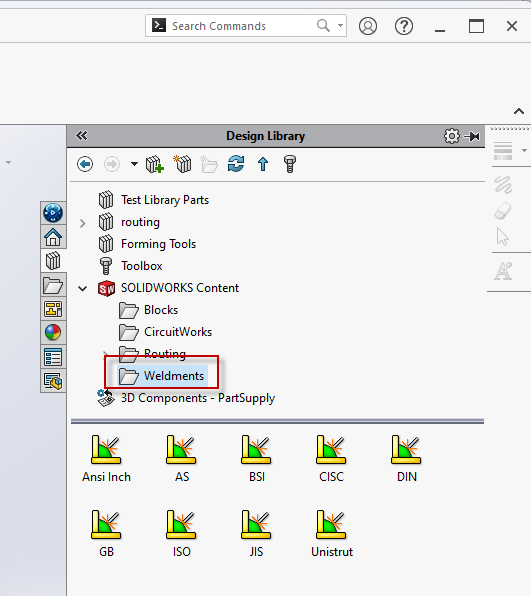
Task: Open the search type dropdown arrow
Action: [x=340, y=25]
